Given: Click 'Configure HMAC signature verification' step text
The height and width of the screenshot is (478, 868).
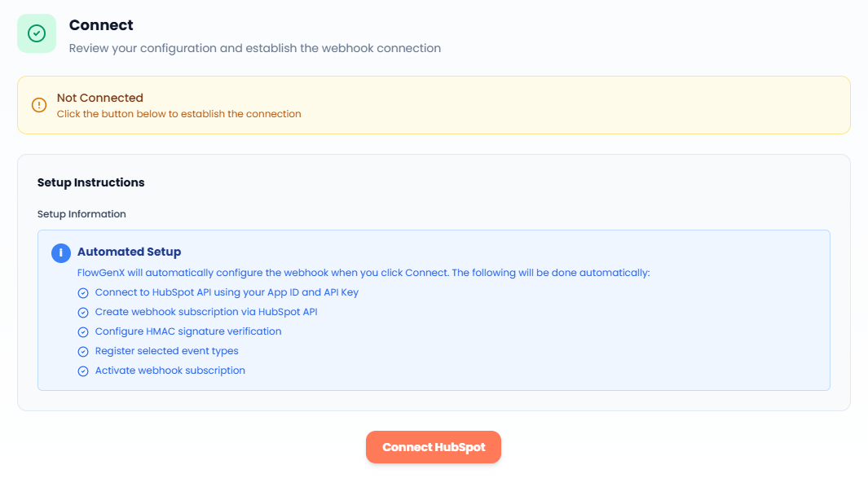Looking at the screenshot, I should [188, 331].
